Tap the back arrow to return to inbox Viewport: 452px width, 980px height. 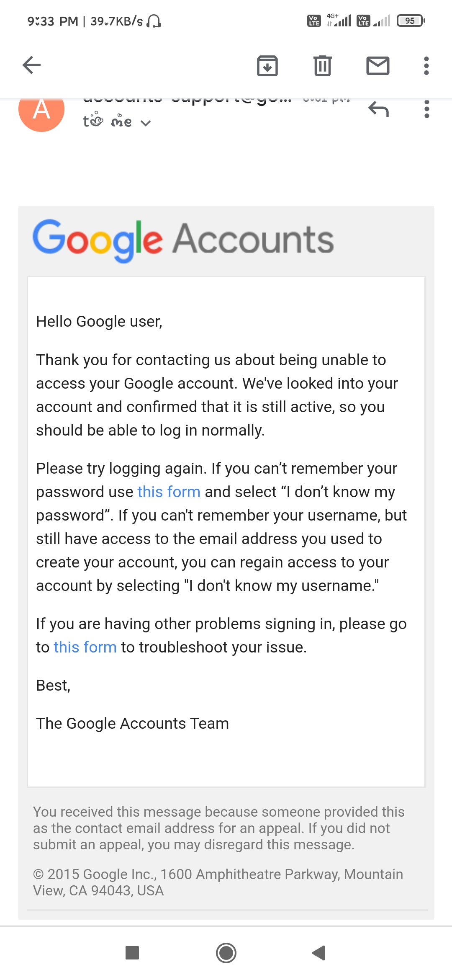click(31, 65)
